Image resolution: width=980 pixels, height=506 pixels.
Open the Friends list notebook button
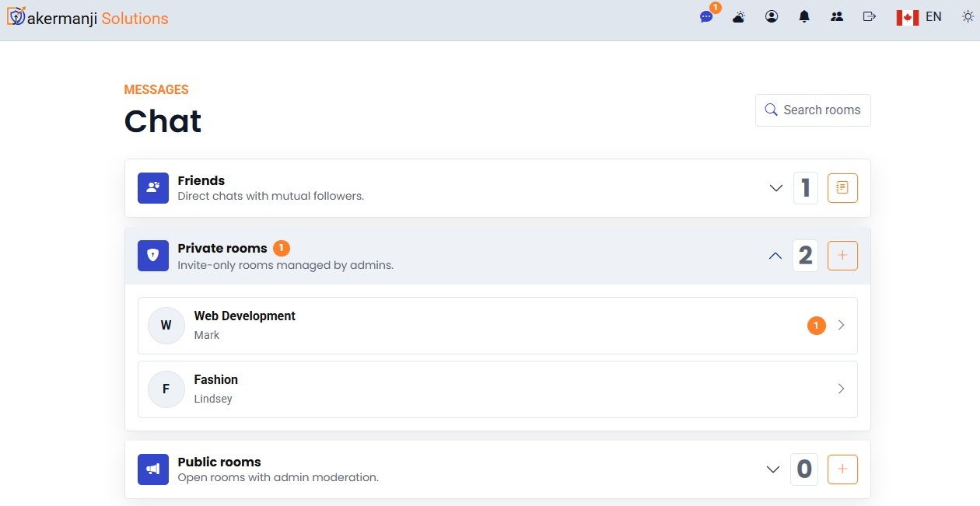(x=842, y=188)
